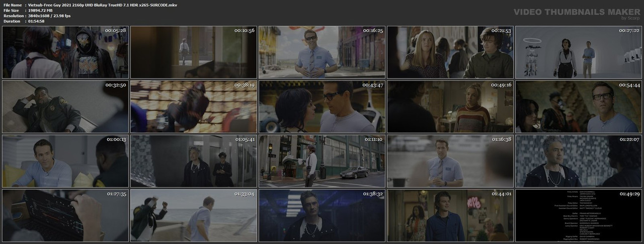Click the 'File Name' label
Image resolution: width=644 pixels, height=244 pixels.
(13, 5)
